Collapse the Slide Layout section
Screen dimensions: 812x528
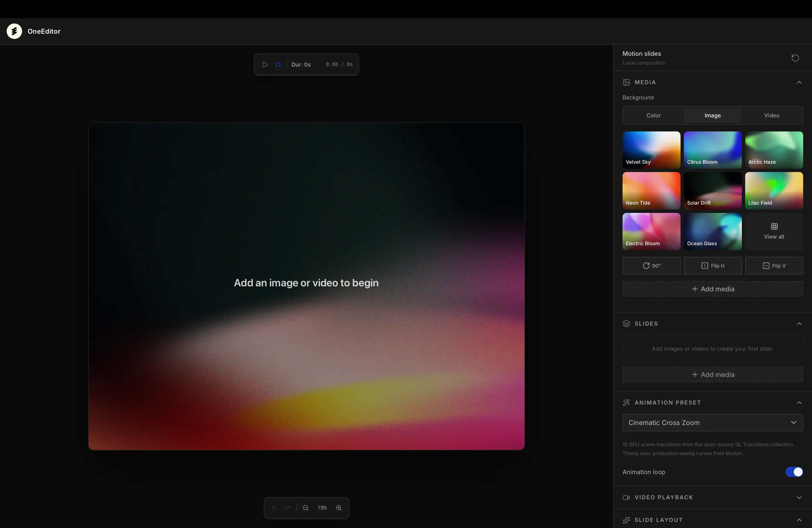point(799,520)
